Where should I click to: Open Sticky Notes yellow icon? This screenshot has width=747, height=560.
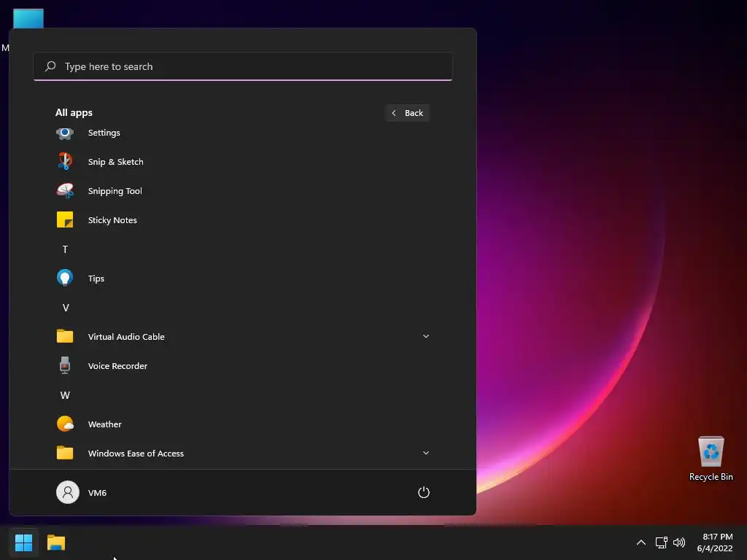tap(65, 219)
